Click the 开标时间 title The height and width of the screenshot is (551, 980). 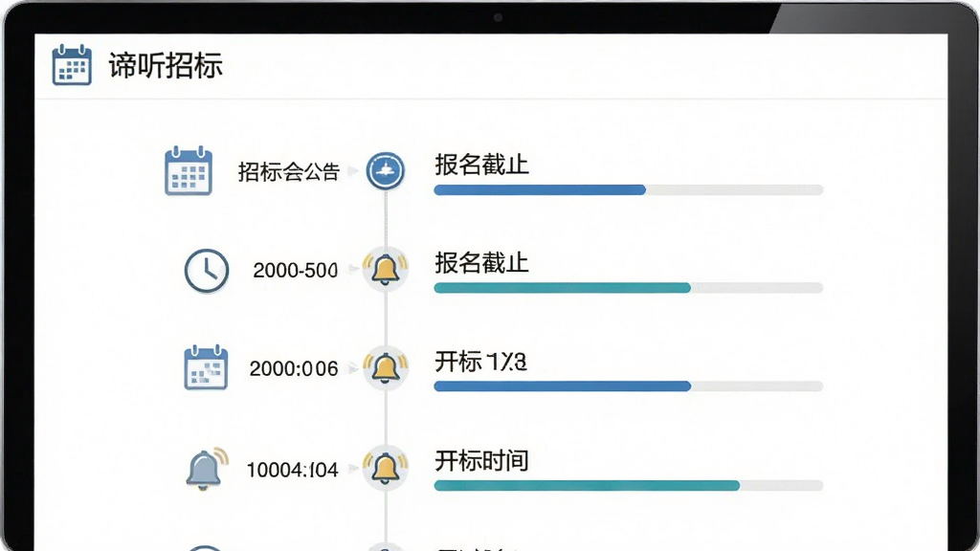[x=482, y=461]
